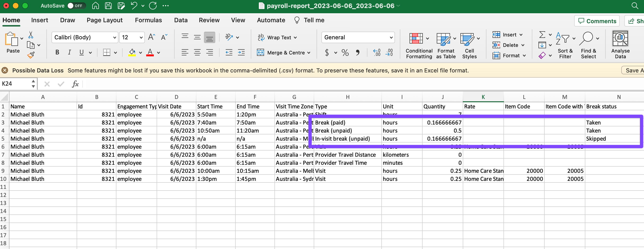Toggle Italic formatting
The width and height of the screenshot is (644, 249).
tap(69, 53)
